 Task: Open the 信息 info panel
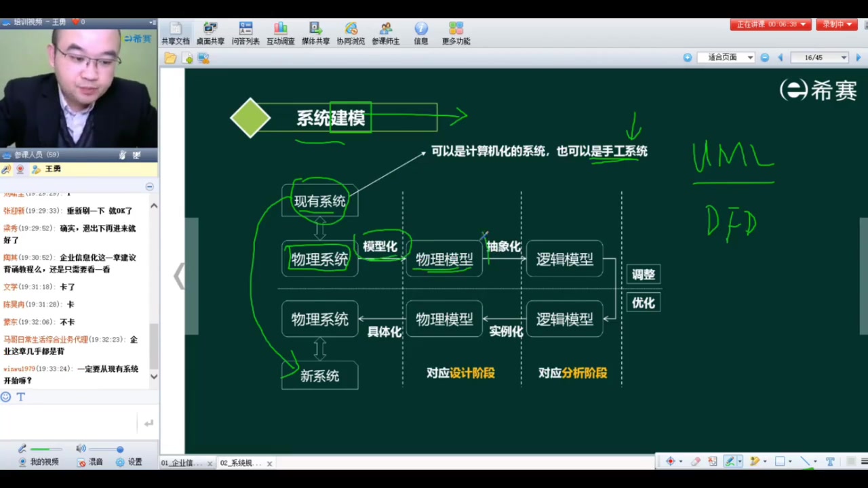coord(421,33)
